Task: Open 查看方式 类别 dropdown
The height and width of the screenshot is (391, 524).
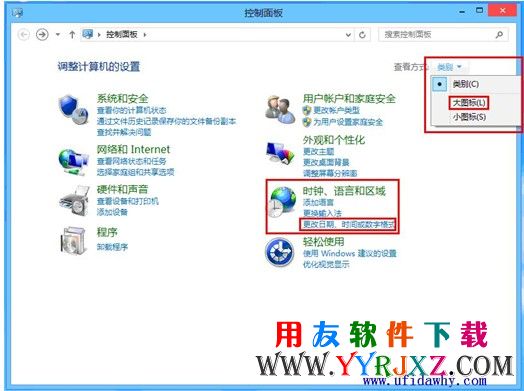Action: [x=449, y=67]
